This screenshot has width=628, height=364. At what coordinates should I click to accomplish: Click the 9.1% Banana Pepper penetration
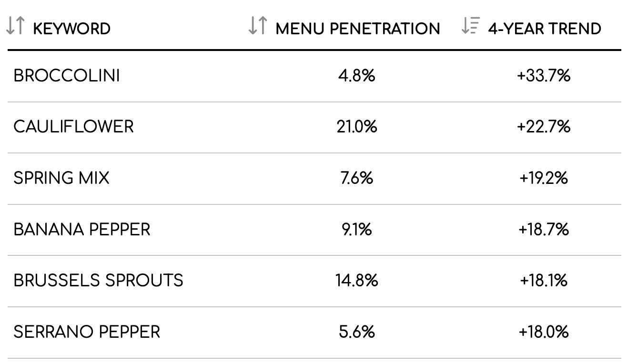coord(356,230)
